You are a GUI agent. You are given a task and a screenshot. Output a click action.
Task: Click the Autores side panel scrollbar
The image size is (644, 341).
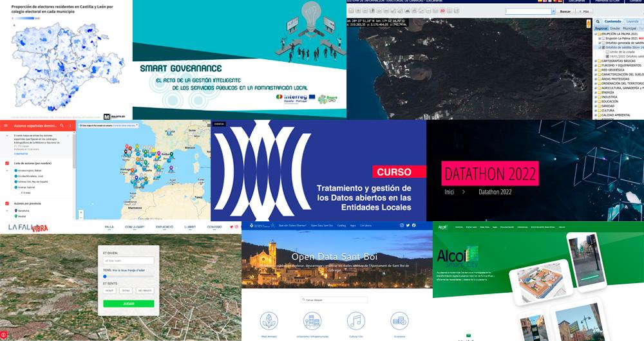click(x=74, y=151)
